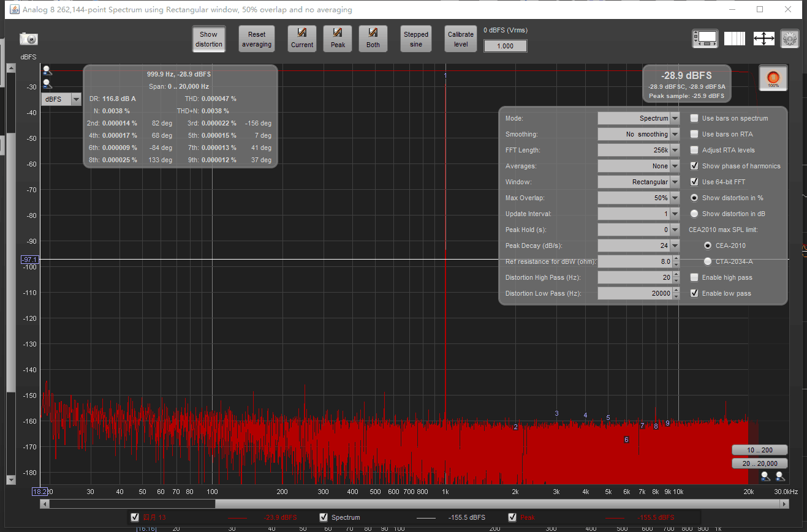Image resolution: width=807 pixels, height=532 pixels.
Task: Click the camera capture graph icon
Action: (x=29, y=39)
